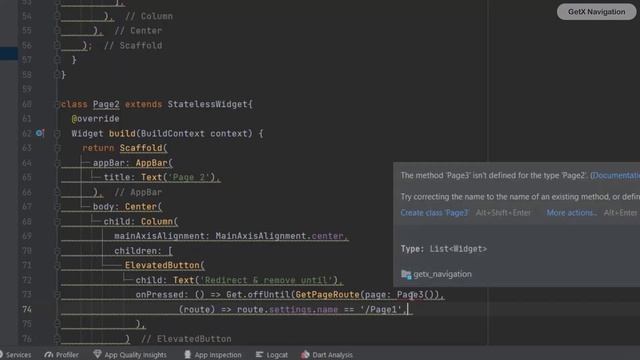Screen dimensions: 640x360
Task: Collapse the Scaffold fold on line 63
Action: pyautogui.click(x=58, y=148)
